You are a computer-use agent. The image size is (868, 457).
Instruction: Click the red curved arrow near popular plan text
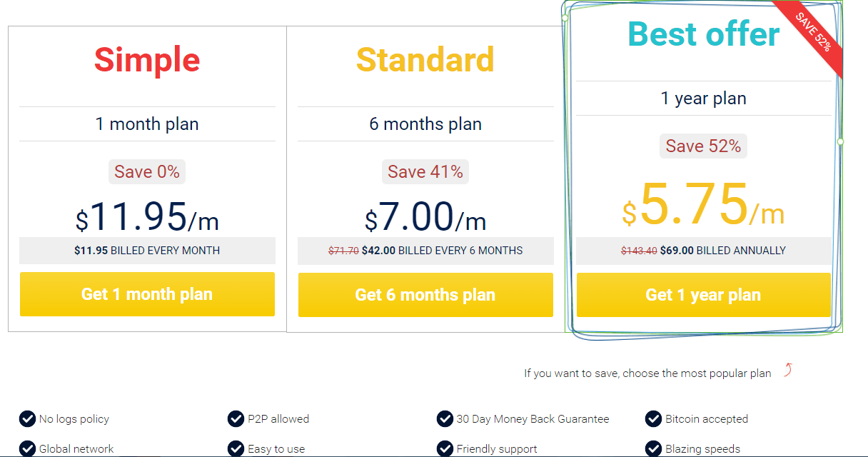[788, 370]
